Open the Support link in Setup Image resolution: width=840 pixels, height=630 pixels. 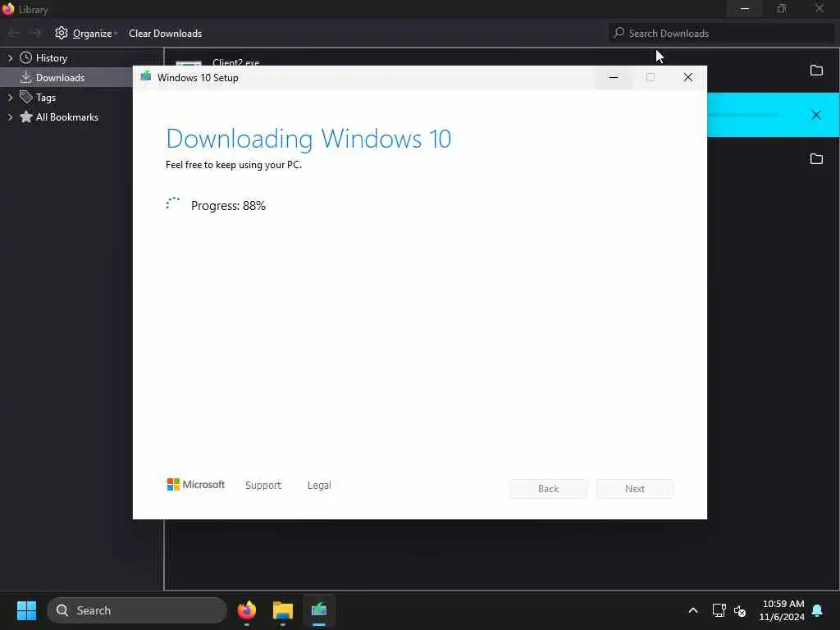pos(263,485)
